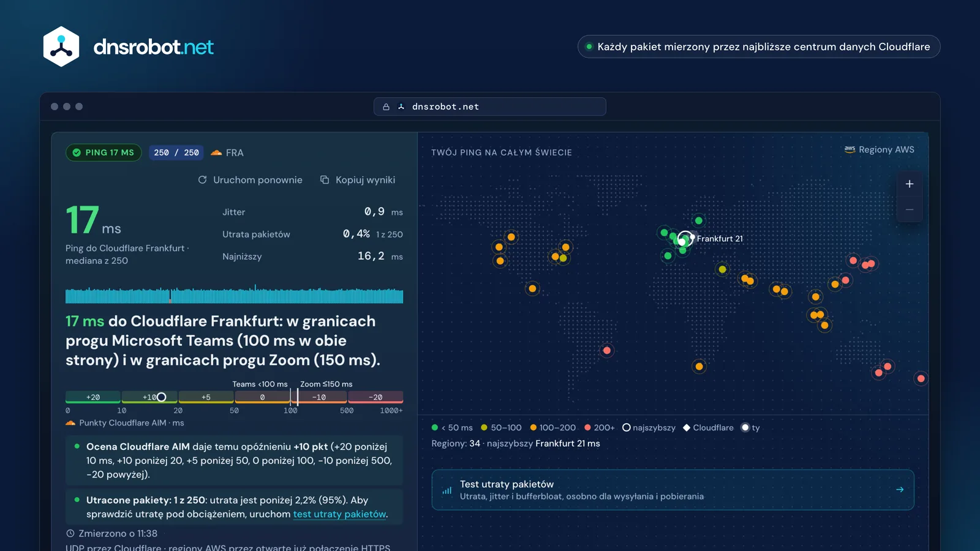Click the +20 segment of AIM scale
980x551 pixels.
click(93, 397)
